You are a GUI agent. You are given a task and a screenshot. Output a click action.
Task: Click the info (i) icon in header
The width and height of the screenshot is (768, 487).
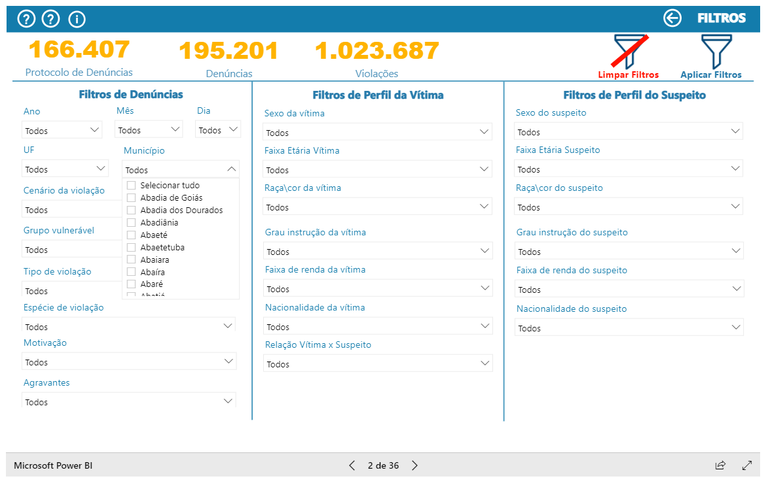[x=77, y=19]
